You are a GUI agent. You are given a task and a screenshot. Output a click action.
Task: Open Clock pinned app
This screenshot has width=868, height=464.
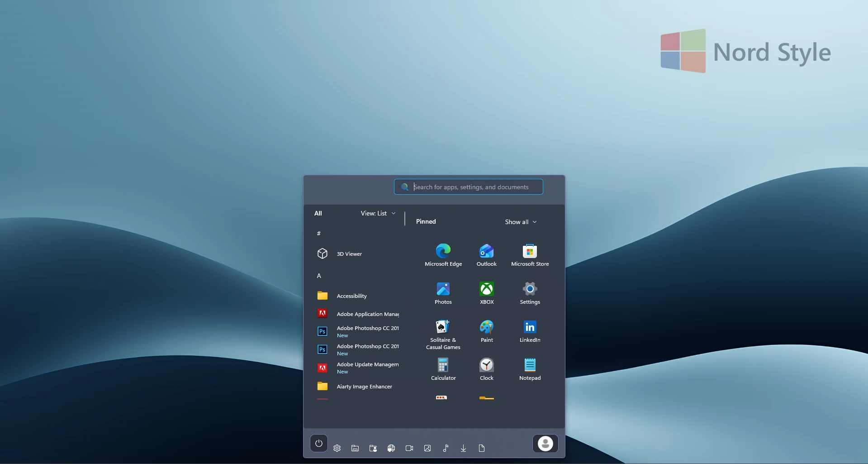click(x=487, y=369)
